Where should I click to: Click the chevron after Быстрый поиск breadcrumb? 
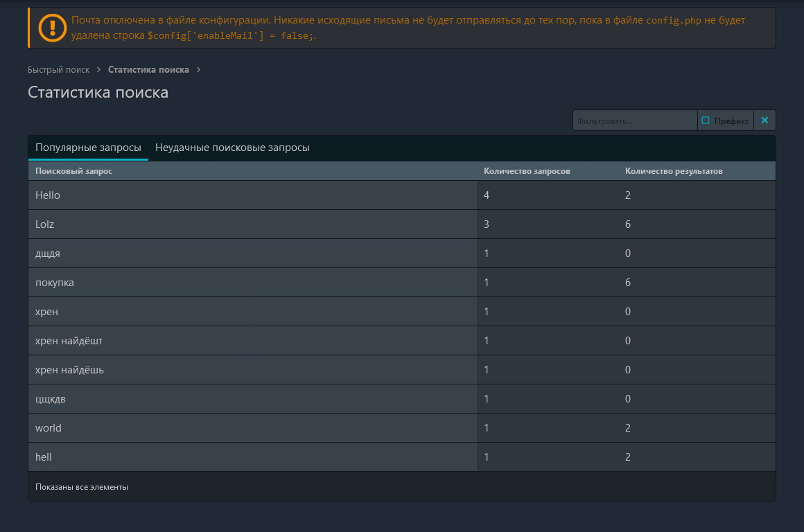click(99, 70)
